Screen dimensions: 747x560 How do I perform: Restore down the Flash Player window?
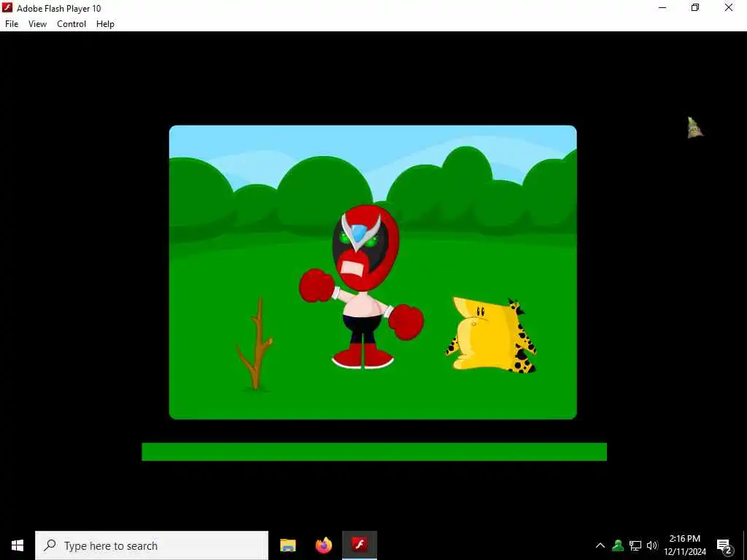click(695, 7)
